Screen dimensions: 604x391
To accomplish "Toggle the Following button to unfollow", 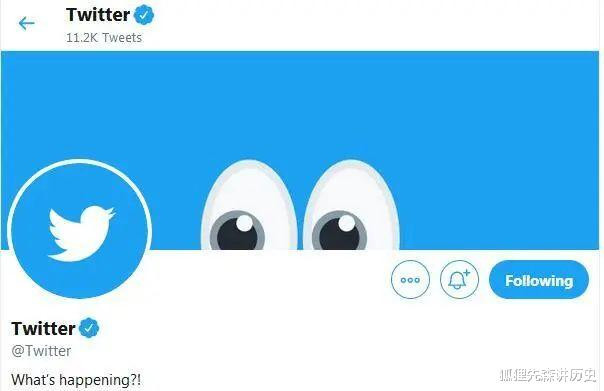I will point(539,280).
